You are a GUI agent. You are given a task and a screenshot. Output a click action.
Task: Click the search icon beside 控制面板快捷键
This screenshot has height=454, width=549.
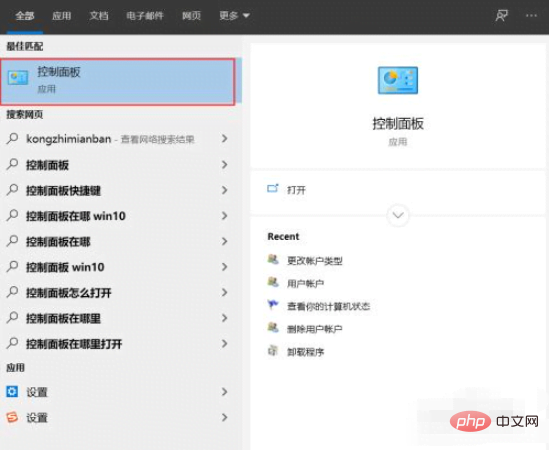pos(12,190)
